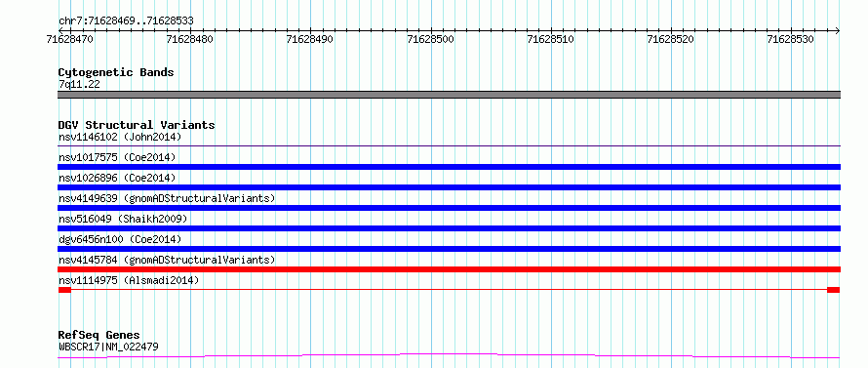The height and width of the screenshot is (368, 868).
Task: Click the WBSCR17|NM_022479 gene label
Action: [108, 347]
